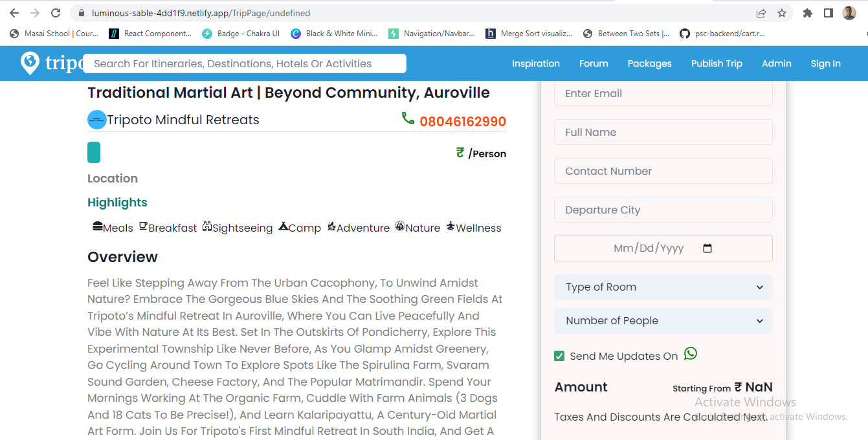Click Sign In in the navbar

pyautogui.click(x=826, y=63)
